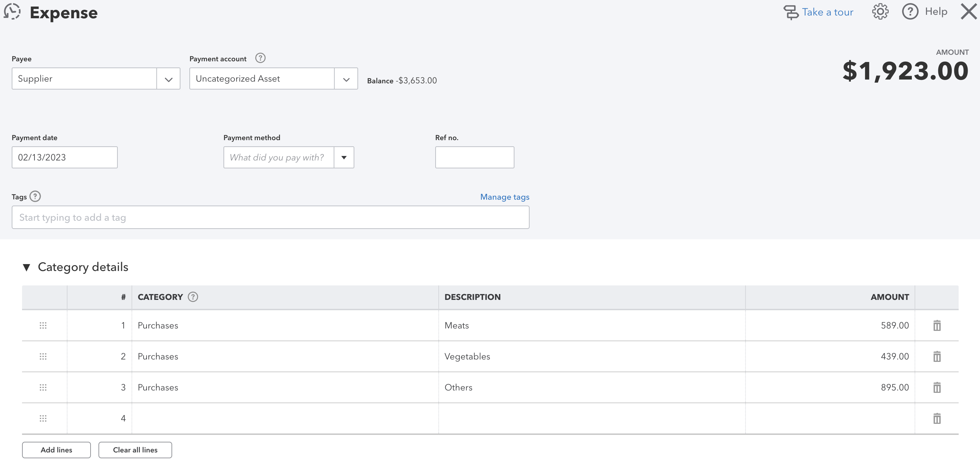980x460 pixels.
Task: Click trash icon on empty line 4
Action: (x=936, y=419)
